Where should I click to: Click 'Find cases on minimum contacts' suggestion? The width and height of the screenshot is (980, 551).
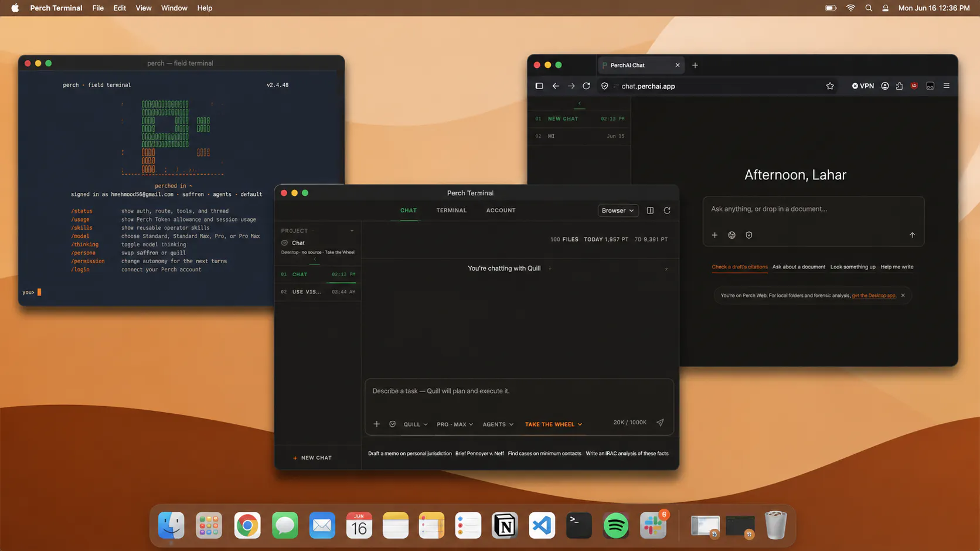click(x=545, y=454)
